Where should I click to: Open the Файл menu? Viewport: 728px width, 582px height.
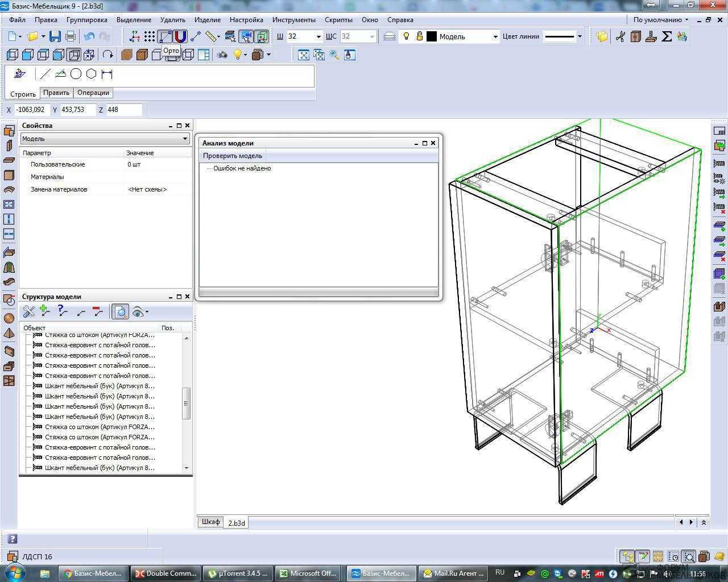point(17,19)
